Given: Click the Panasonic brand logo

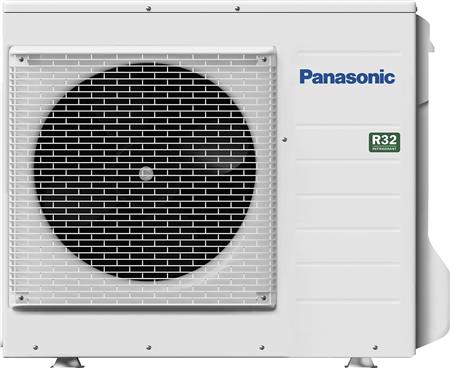Looking at the screenshot, I should click(x=347, y=77).
